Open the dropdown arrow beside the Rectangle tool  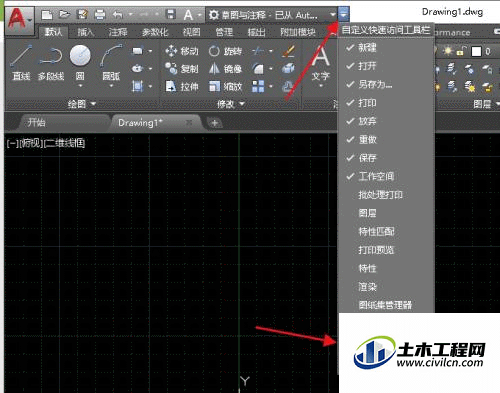tap(150, 51)
